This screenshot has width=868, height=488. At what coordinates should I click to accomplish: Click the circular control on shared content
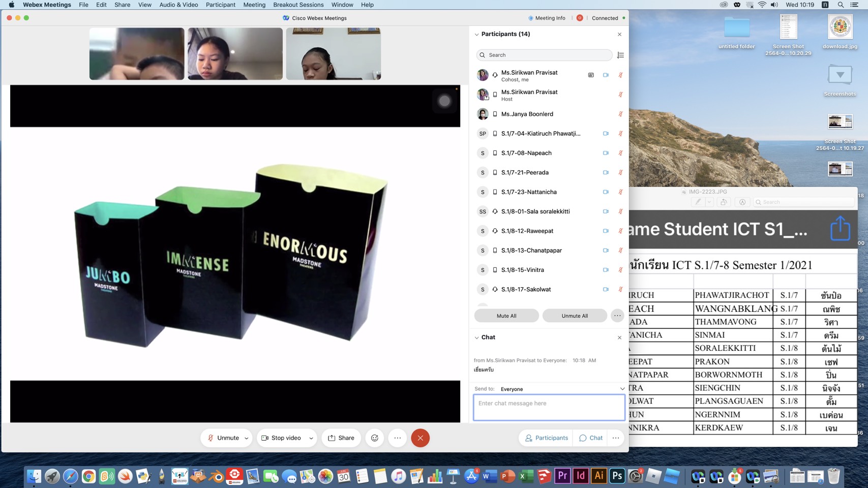[x=444, y=101]
